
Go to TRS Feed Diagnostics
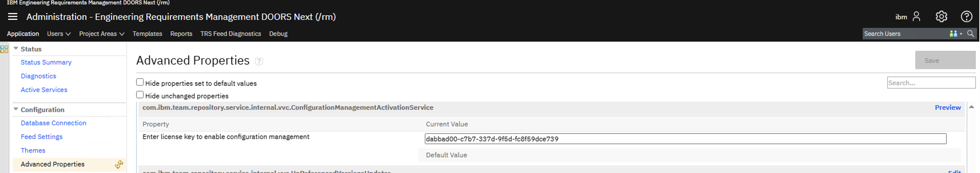[230, 34]
